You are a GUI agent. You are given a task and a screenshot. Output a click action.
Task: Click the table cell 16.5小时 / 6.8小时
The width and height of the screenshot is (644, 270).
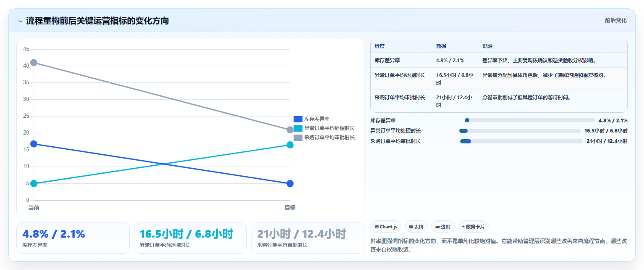[x=455, y=79]
